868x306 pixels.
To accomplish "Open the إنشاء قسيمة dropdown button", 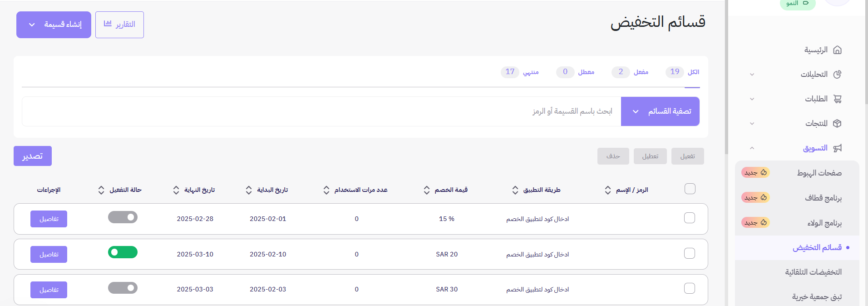I will (x=54, y=25).
